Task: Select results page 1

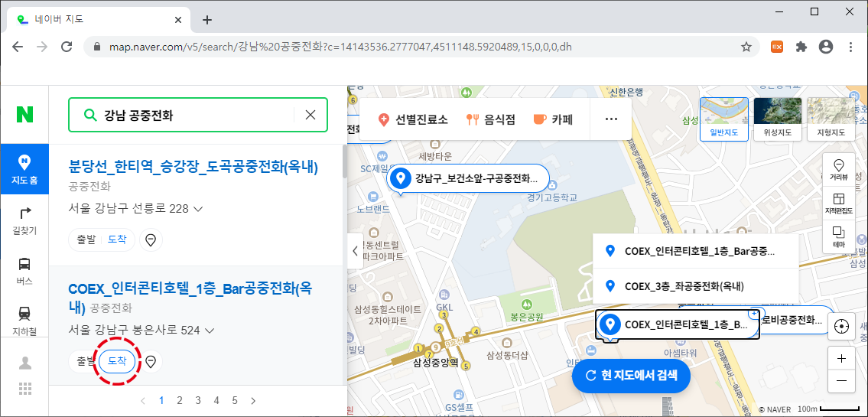Action: [x=161, y=400]
